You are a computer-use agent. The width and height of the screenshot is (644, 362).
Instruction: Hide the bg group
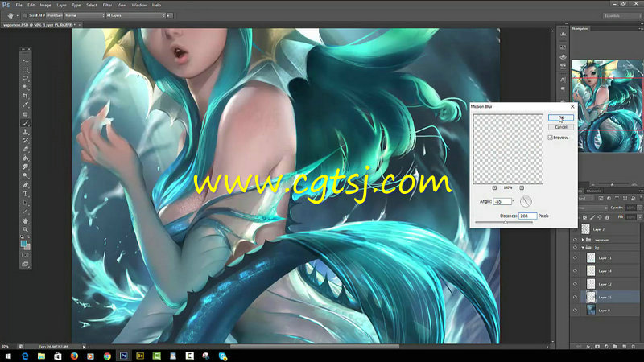coord(575,248)
